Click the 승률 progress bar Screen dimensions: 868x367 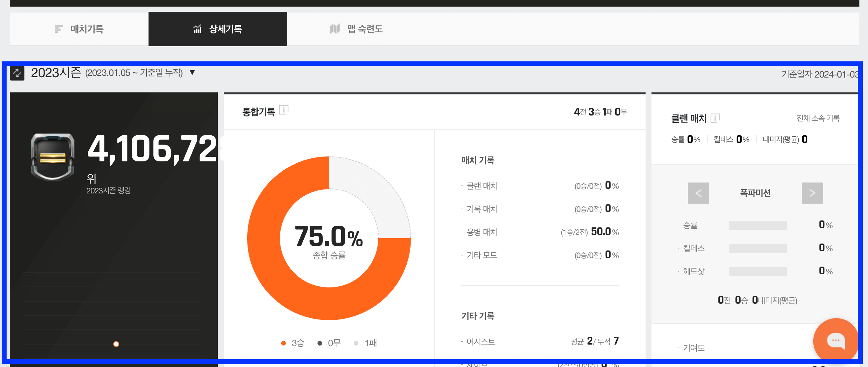click(758, 225)
